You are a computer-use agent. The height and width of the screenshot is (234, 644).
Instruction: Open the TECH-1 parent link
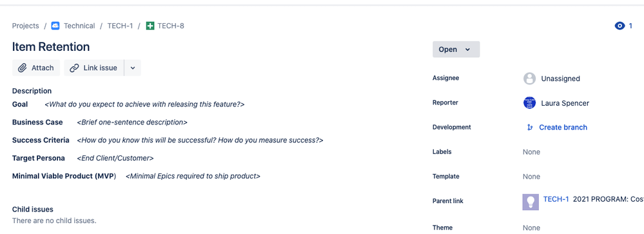pos(556,199)
